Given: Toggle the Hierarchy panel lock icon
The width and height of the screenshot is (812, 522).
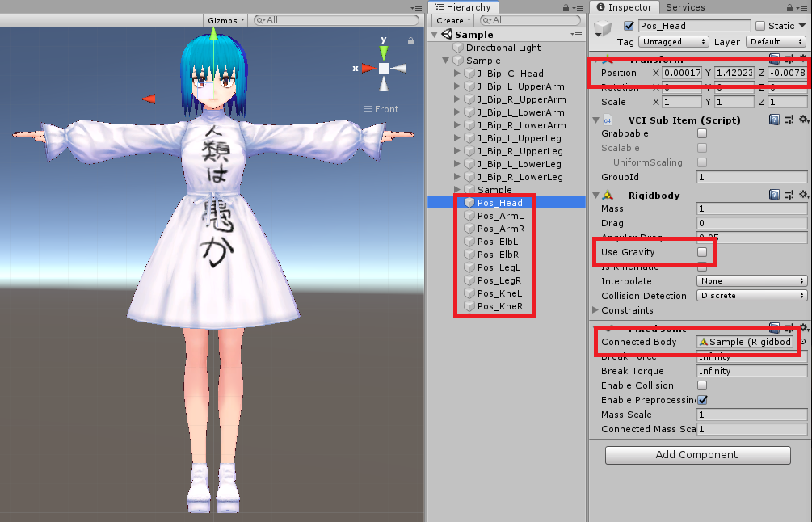Looking at the screenshot, I should 566,8.
